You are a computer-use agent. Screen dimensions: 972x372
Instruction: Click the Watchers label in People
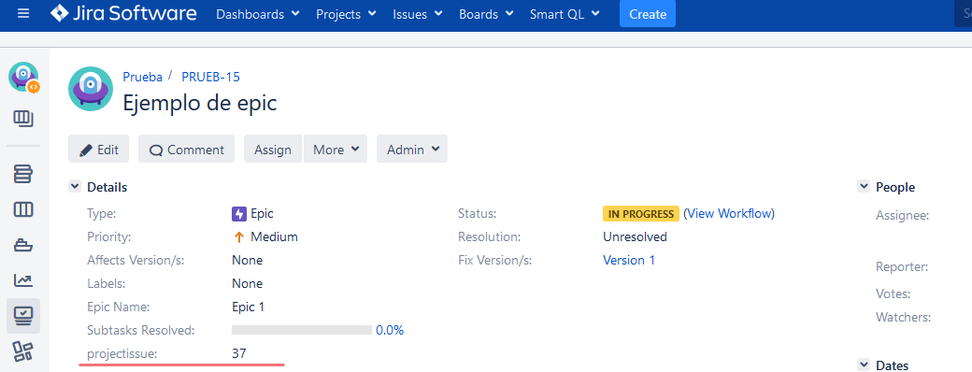(x=904, y=317)
